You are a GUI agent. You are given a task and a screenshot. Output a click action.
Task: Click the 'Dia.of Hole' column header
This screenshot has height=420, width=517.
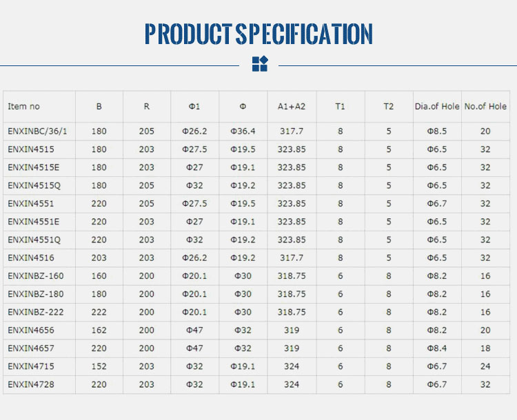pyautogui.click(x=437, y=107)
